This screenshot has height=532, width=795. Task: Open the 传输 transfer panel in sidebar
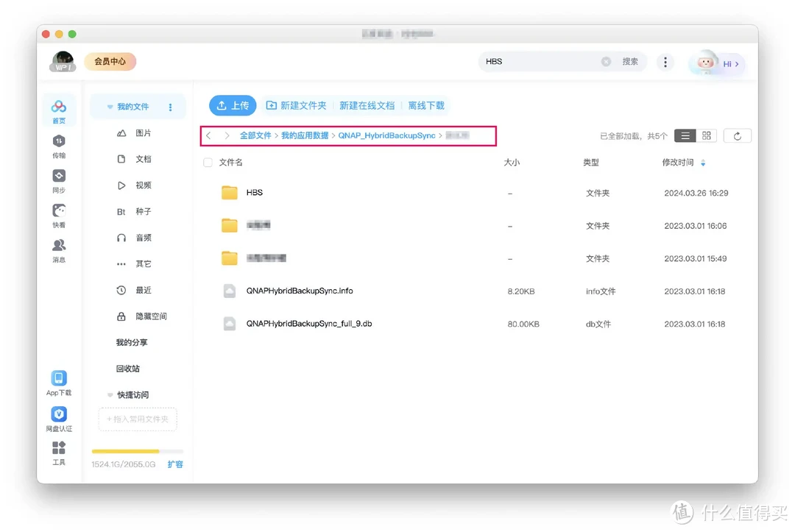point(59,143)
